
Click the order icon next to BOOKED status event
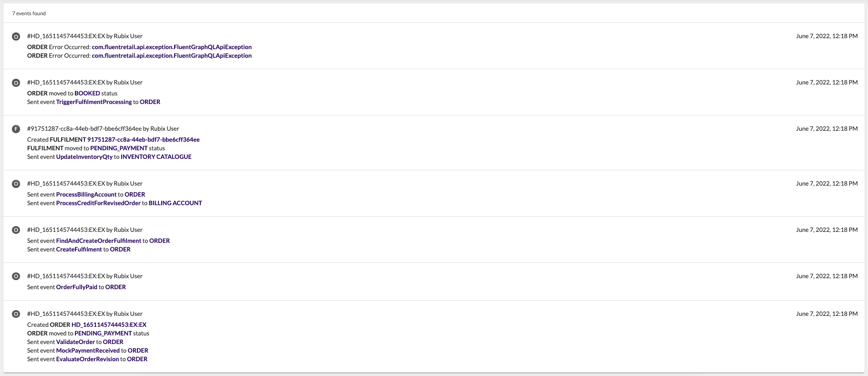click(x=16, y=83)
